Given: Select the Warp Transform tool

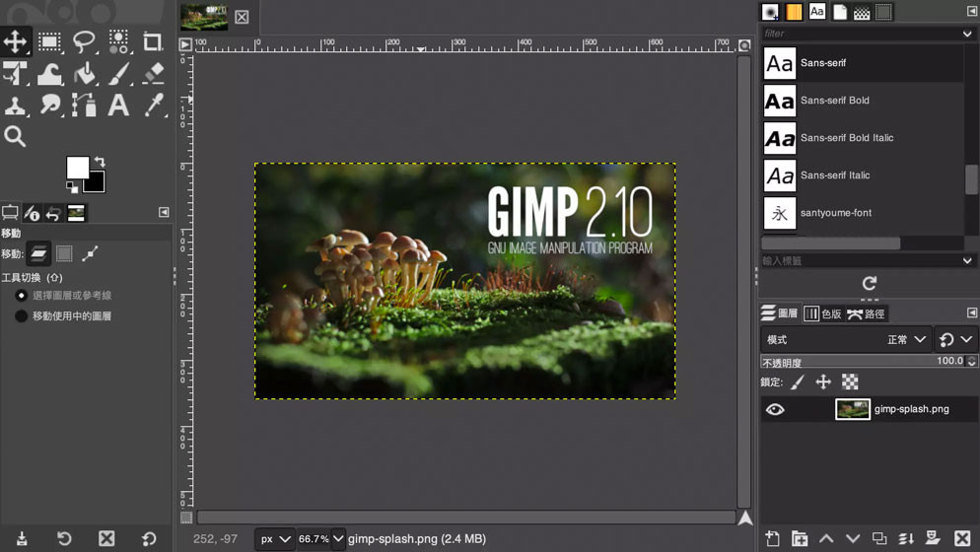Looking at the screenshot, I should 49,74.
